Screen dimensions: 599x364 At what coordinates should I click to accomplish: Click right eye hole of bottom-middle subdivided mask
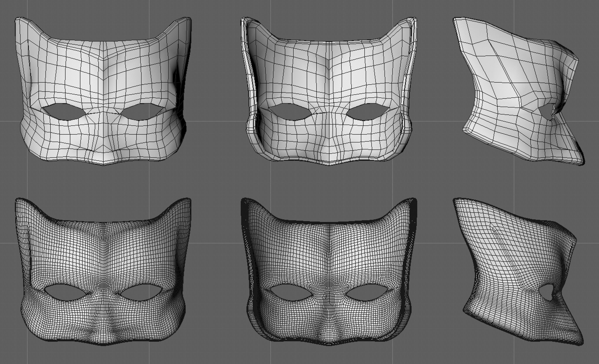click(x=367, y=293)
